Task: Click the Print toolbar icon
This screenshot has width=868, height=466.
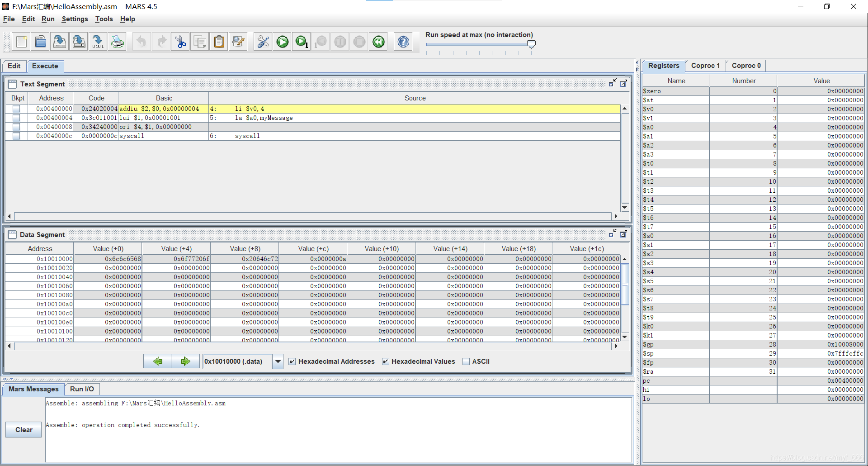Action: coord(117,42)
